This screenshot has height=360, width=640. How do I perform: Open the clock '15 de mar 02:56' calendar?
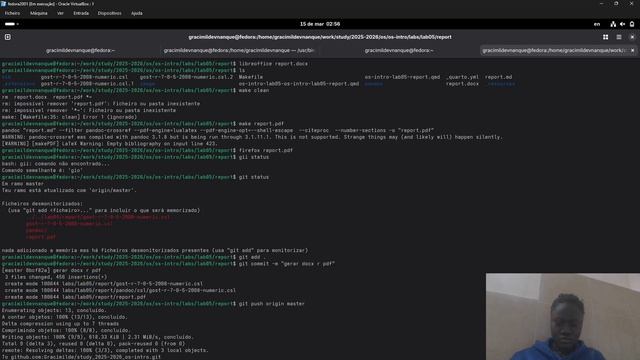(x=320, y=24)
